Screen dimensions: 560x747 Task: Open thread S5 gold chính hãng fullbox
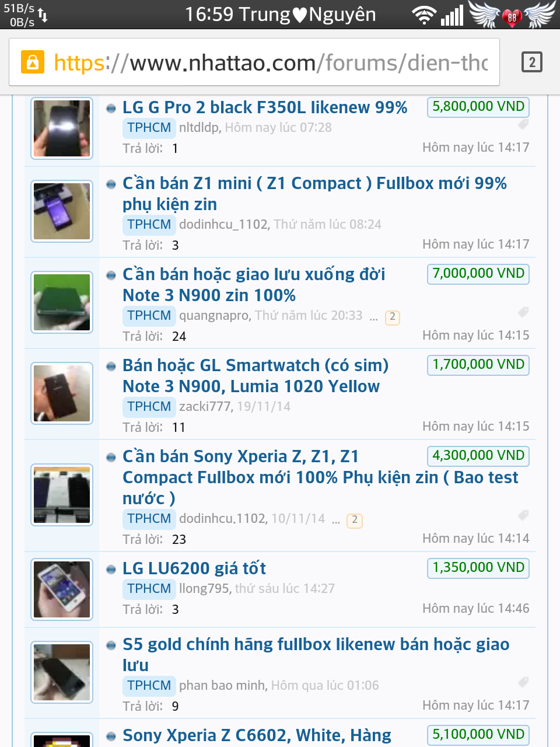(316, 655)
